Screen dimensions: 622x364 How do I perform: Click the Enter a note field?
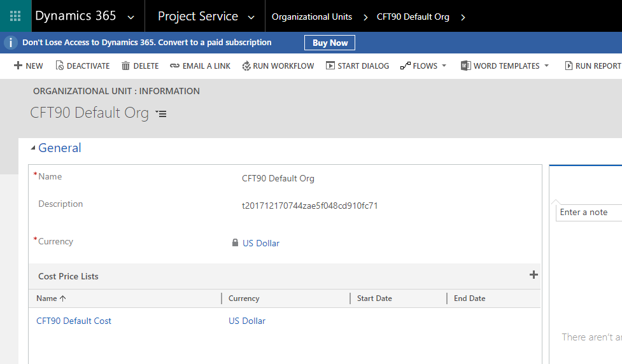(589, 213)
